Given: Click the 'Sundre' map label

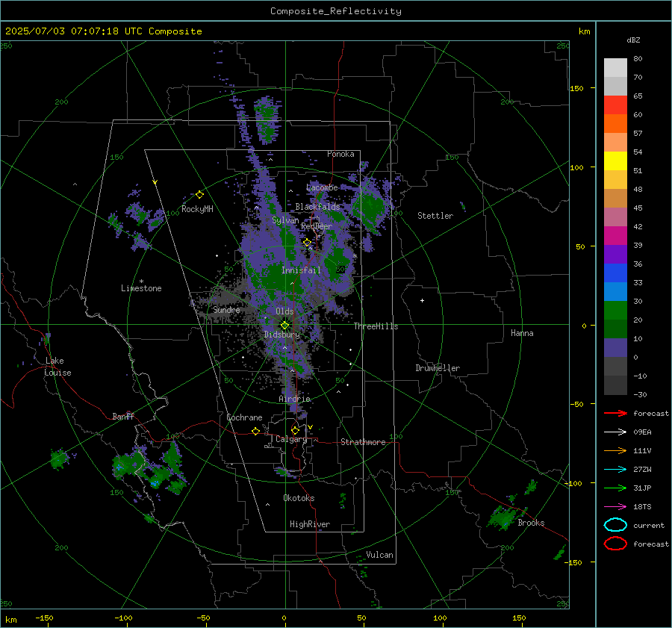Looking at the screenshot, I should tap(226, 309).
